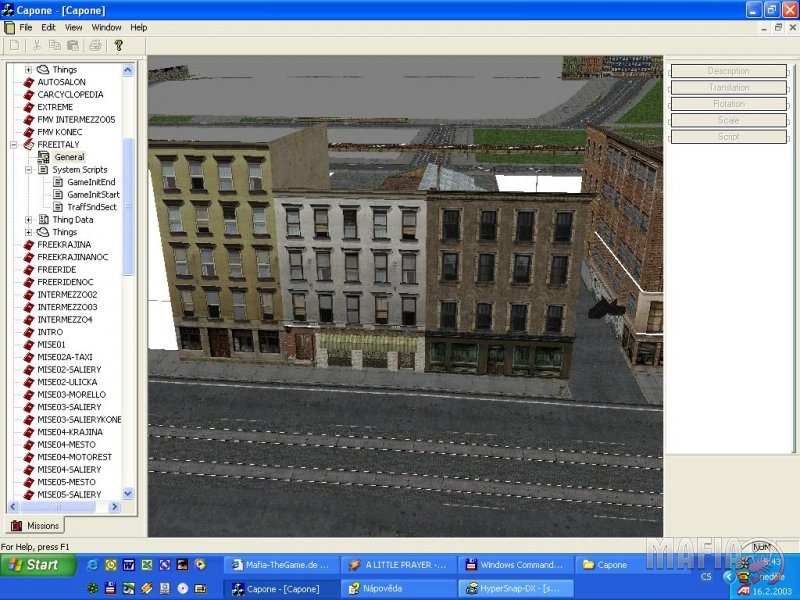Image resolution: width=800 pixels, height=600 pixels.
Task: Open the Window menu
Action: click(x=106, y=27)
